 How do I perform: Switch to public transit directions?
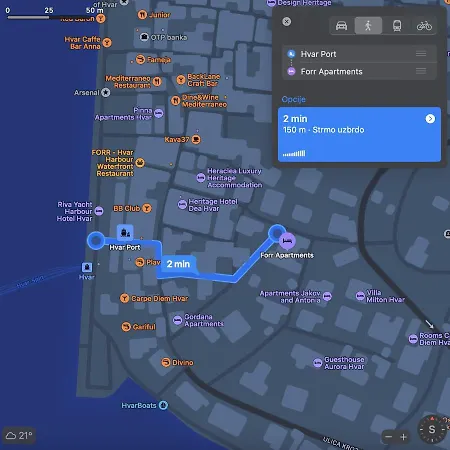[397, 26]
